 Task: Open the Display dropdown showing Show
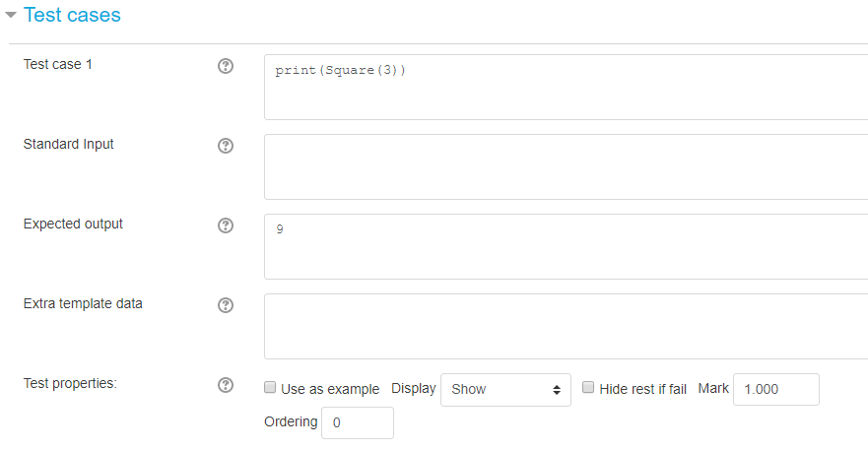tap(505, 390)
